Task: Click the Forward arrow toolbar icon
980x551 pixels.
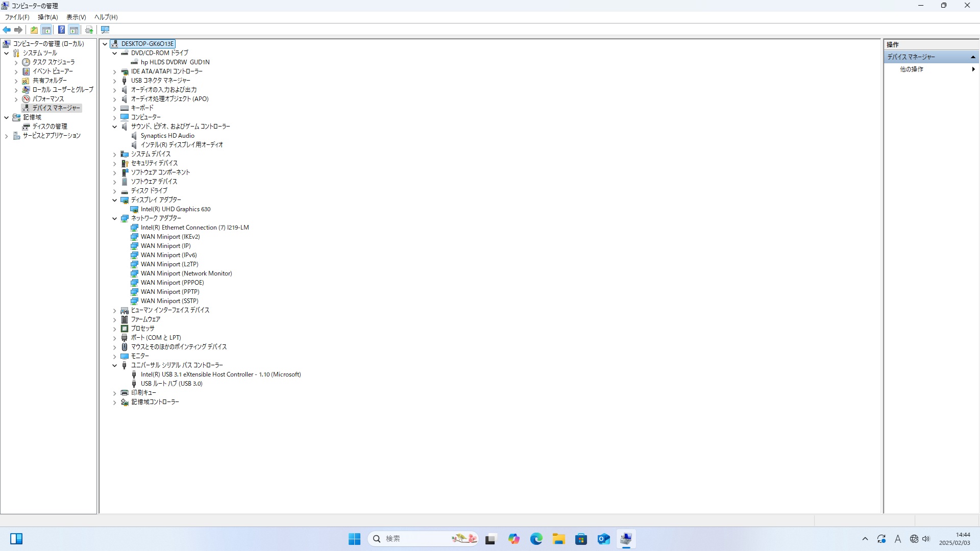Action: [18, 30]
